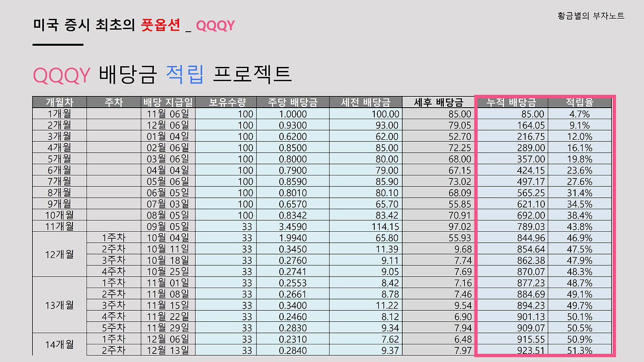644x362 pixels.
Task: Click the cumulative dividend '789.03'
Action: point(531,227)
